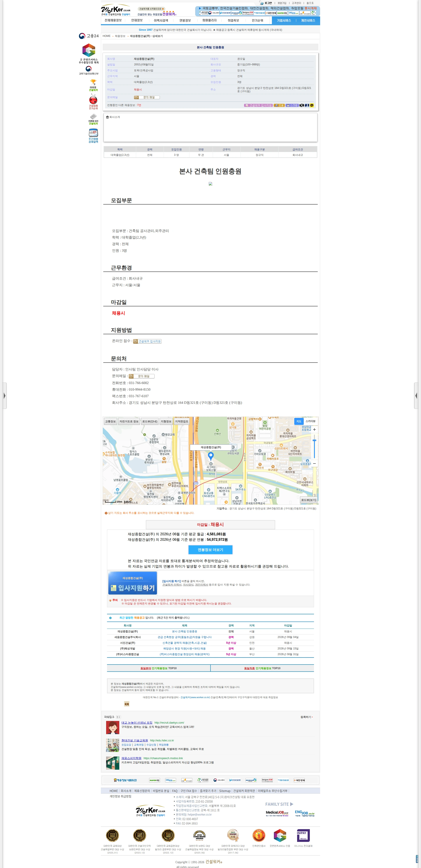421x868 pixels.
Task: Open the 언론에 비친 건설워커 newspaper icon
Action: (93, 119)
